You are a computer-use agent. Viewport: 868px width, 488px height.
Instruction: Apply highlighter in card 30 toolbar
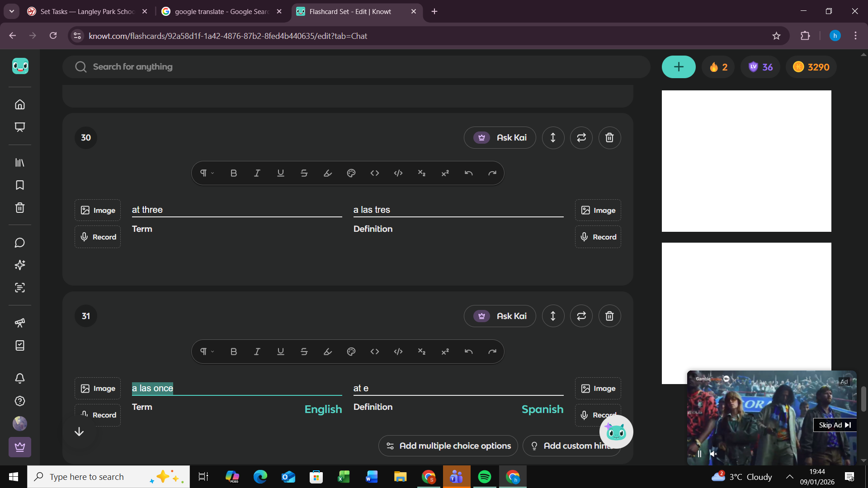coord(327,173)
